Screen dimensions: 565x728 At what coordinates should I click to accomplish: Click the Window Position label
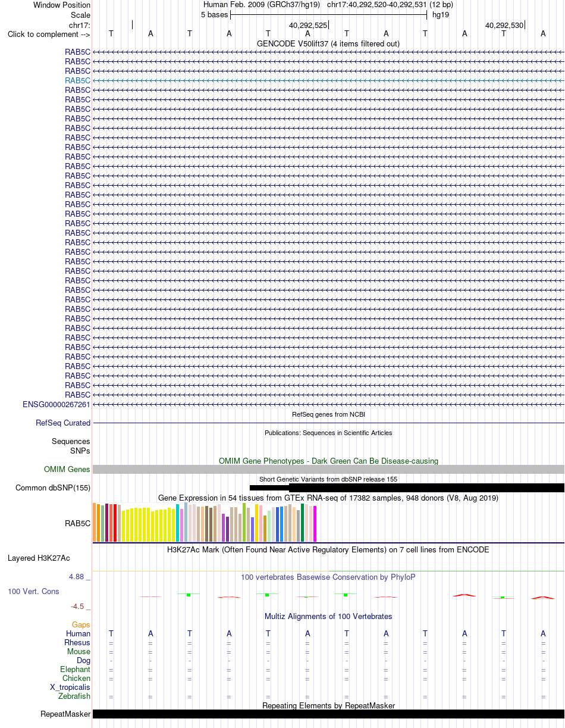(62, 5)
